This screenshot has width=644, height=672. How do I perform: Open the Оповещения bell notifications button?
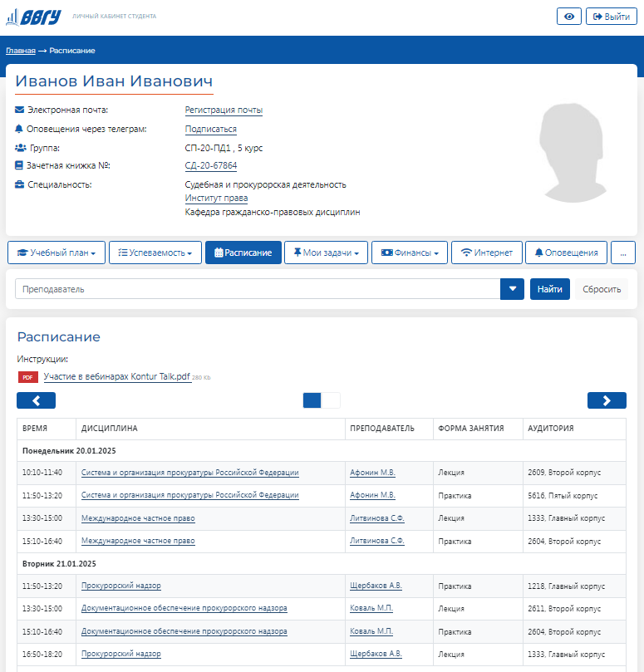(566, 253)
